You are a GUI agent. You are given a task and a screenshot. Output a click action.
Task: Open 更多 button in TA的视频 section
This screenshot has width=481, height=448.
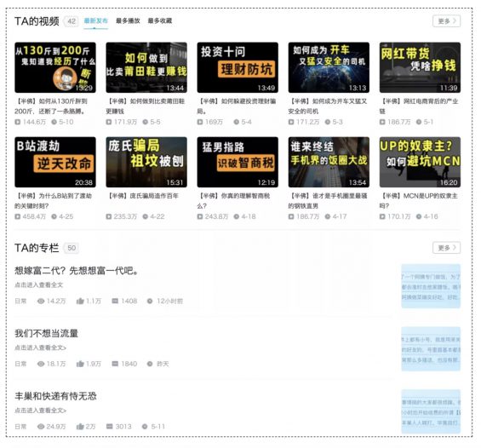[x=446, y=21]
